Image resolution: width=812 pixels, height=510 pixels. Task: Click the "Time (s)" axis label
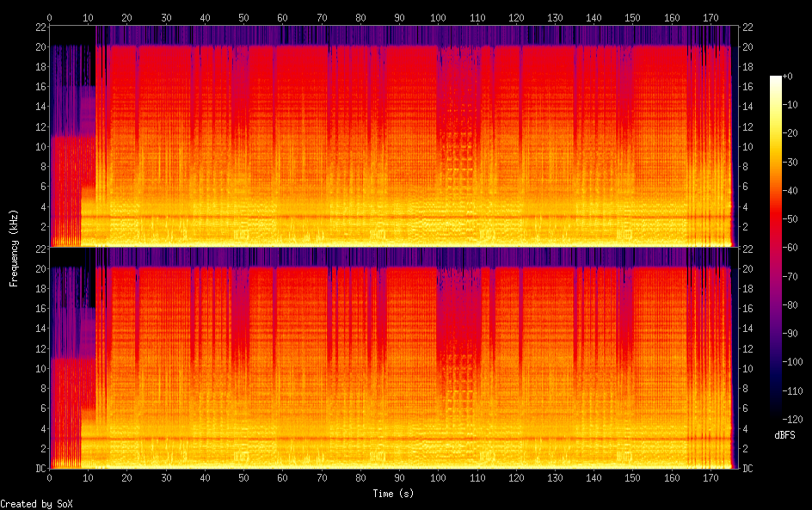point(395,494)
